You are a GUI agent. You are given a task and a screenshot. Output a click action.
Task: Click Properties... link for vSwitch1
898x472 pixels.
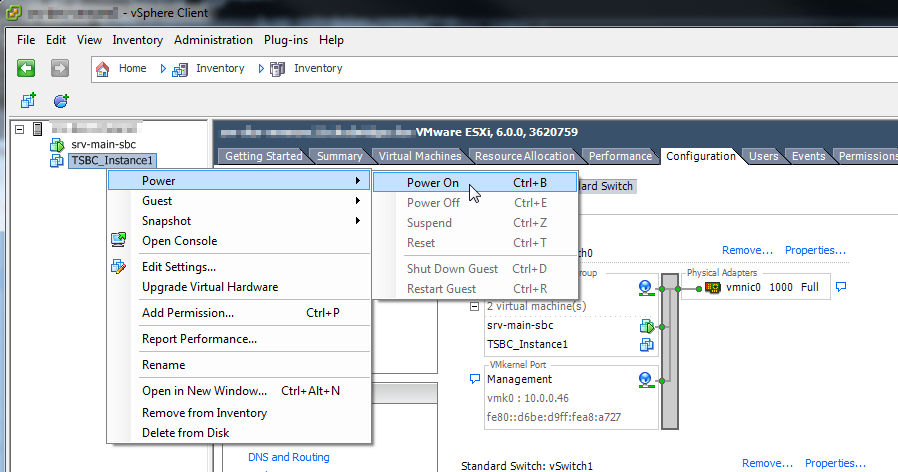click(x=835, y=463)
